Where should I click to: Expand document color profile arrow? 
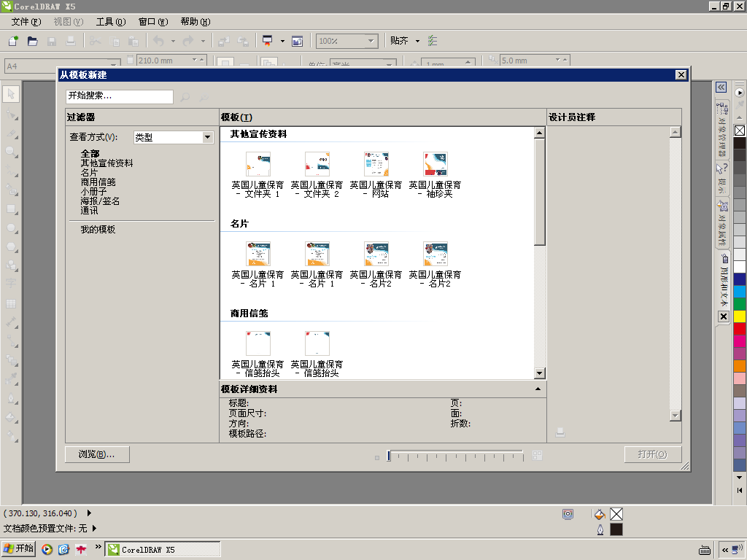pyautogui.click(x=94, y=528)
